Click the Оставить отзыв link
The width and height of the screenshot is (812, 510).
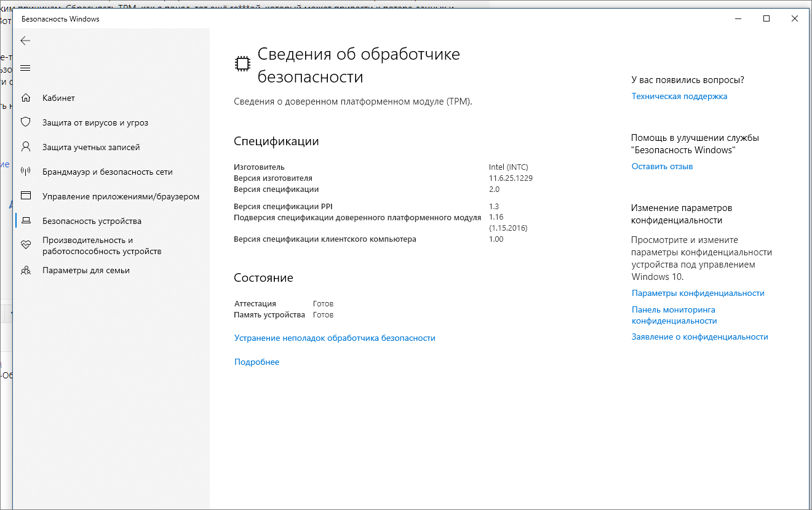click(x=662, y=166)
